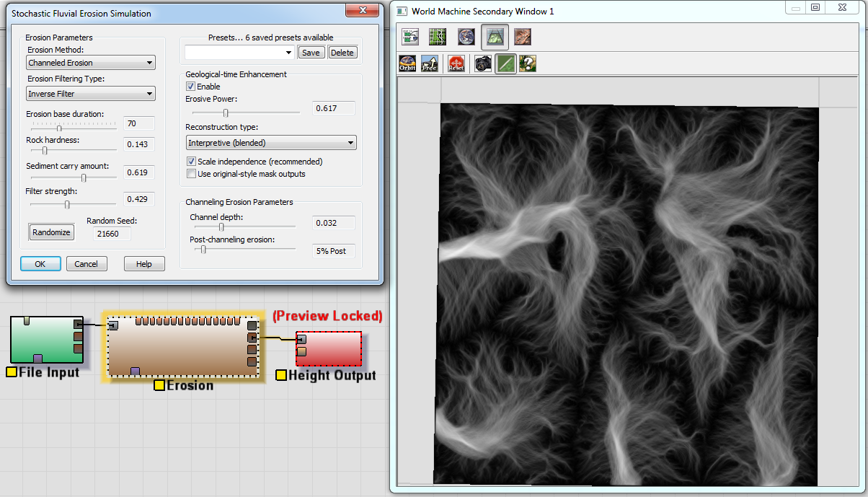Open the Erosion Filtering Type dropdown
Image resolution: width=868 pixels, height=497 pixels.
point(90,94)
